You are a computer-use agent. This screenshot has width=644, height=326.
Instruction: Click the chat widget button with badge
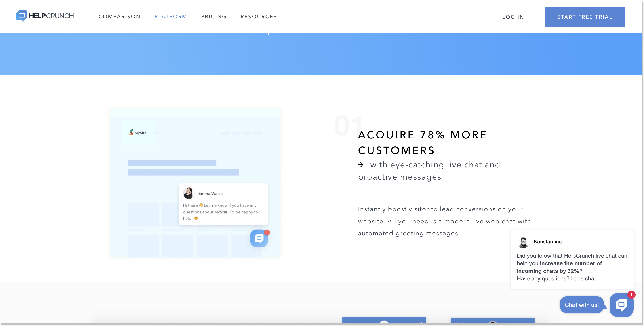pyautogui.click(x=622, y=305)
